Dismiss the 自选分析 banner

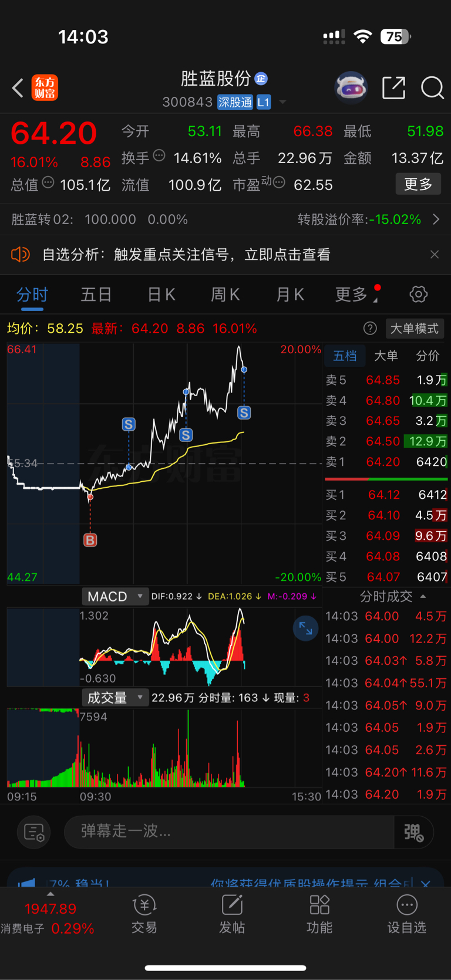click(435, 255)
